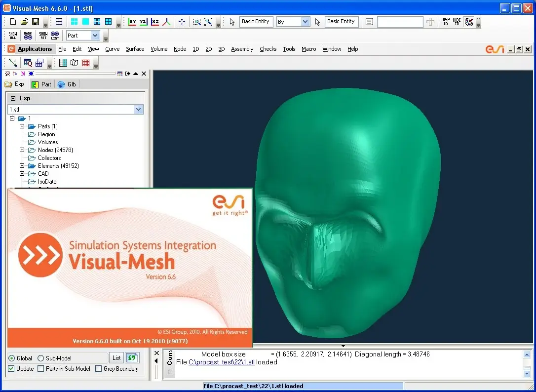
Task: Click the console scrollbar down arrow
Action: click(x=527, y=374)
